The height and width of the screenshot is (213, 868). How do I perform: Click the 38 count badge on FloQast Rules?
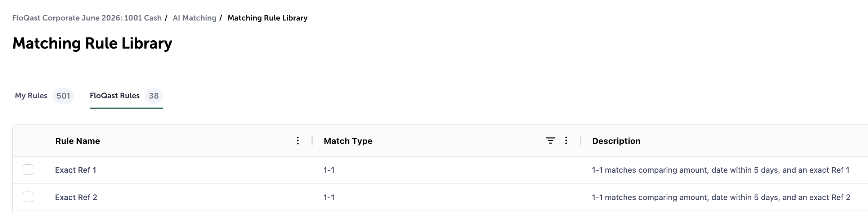[x=154, y=96]
